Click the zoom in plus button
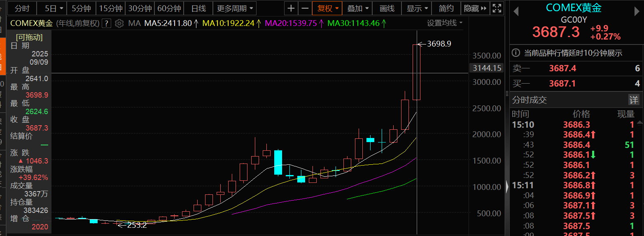This screenshot has width=644, height=236. point(291,8)
